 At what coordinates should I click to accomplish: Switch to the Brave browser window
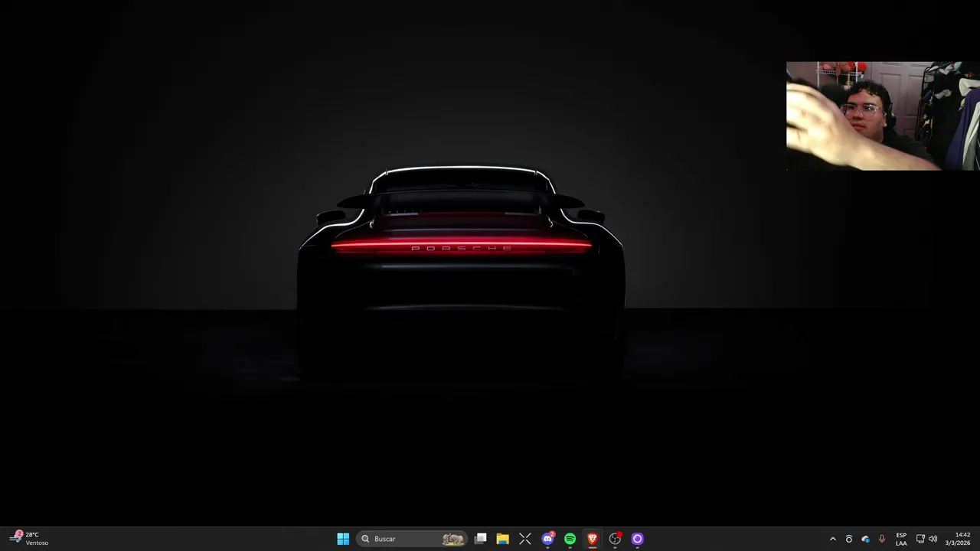coord(592,539)
